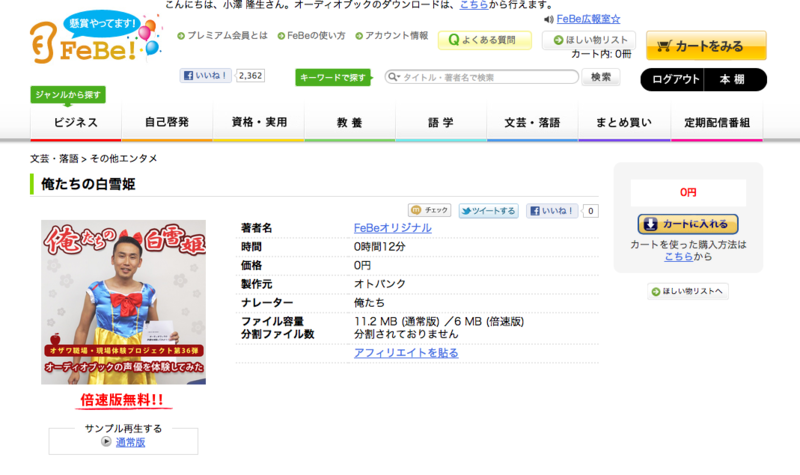This screenshot has width=800, height=475.
Task: Click the product like count 0
Action: pyautogui.click(x=590, y=211)
